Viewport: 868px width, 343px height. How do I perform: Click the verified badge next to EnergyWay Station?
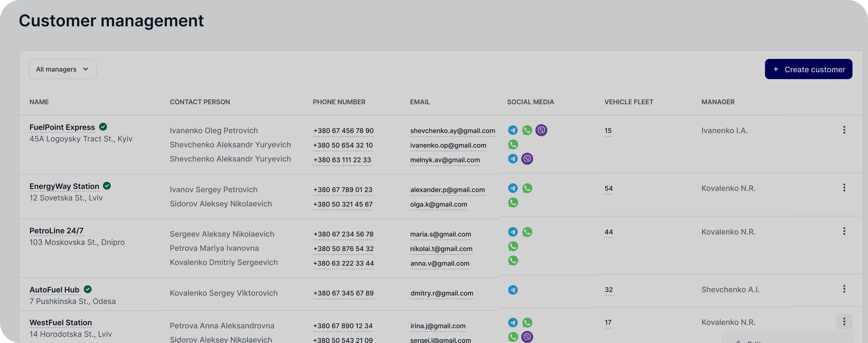pos(107,186)
